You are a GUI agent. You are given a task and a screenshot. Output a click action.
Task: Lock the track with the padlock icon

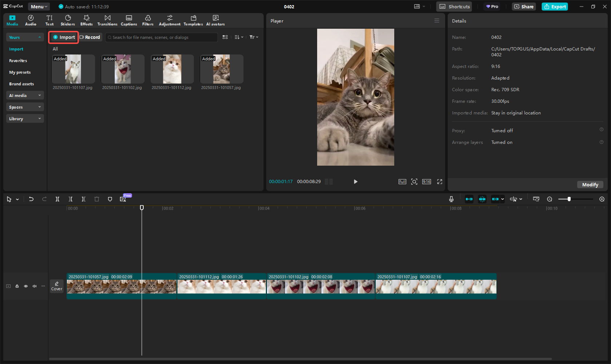(x=17, y=286)
